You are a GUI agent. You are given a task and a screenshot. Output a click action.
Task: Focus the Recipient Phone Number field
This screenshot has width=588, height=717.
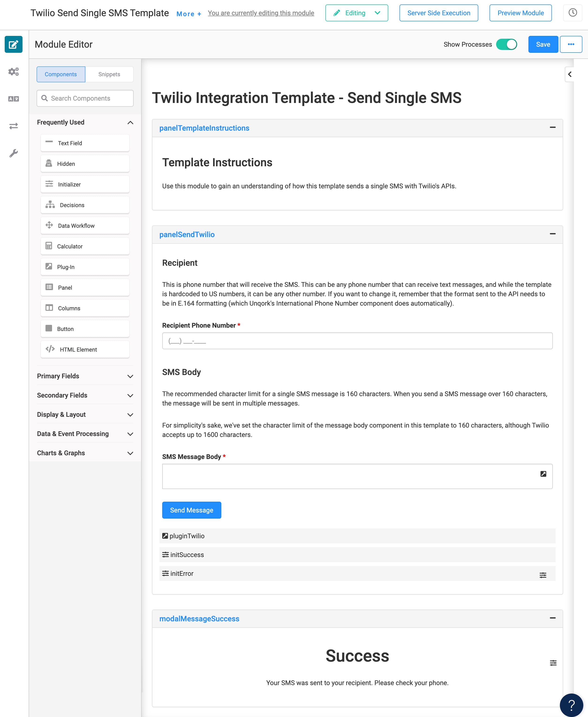357,341
